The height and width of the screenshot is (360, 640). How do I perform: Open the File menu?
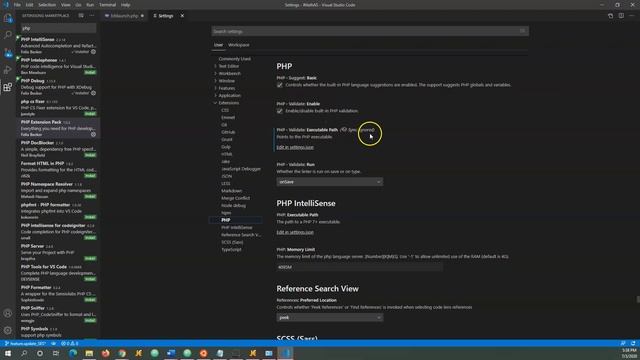point(17,5)
